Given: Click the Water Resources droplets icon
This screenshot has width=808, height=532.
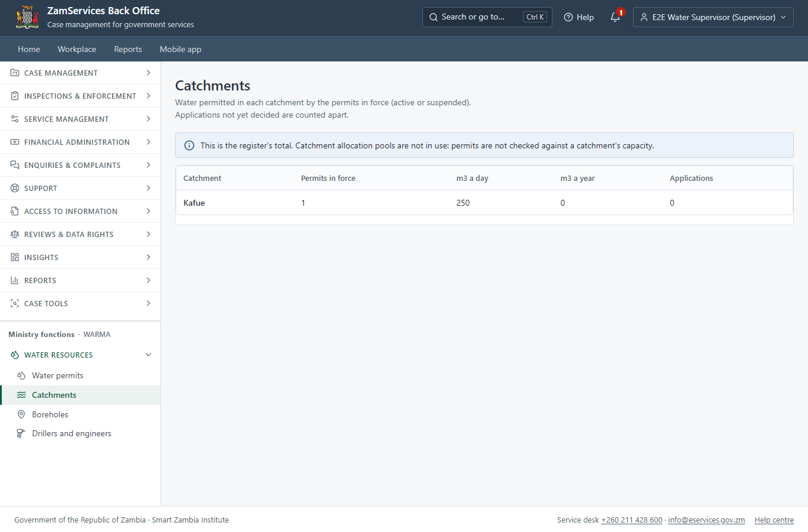Looking at the screenshot, I should pyautogui.click(x=15, y=355).
